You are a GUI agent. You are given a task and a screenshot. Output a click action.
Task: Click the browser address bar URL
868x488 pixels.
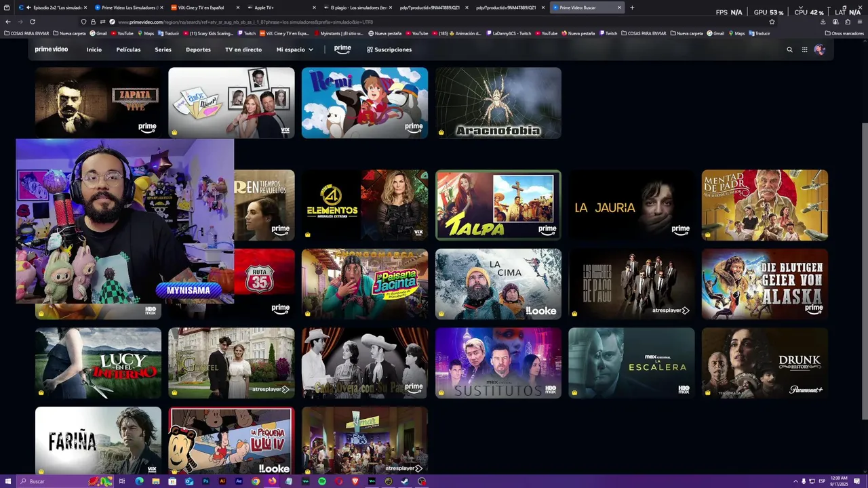click(x=245, y=22)
